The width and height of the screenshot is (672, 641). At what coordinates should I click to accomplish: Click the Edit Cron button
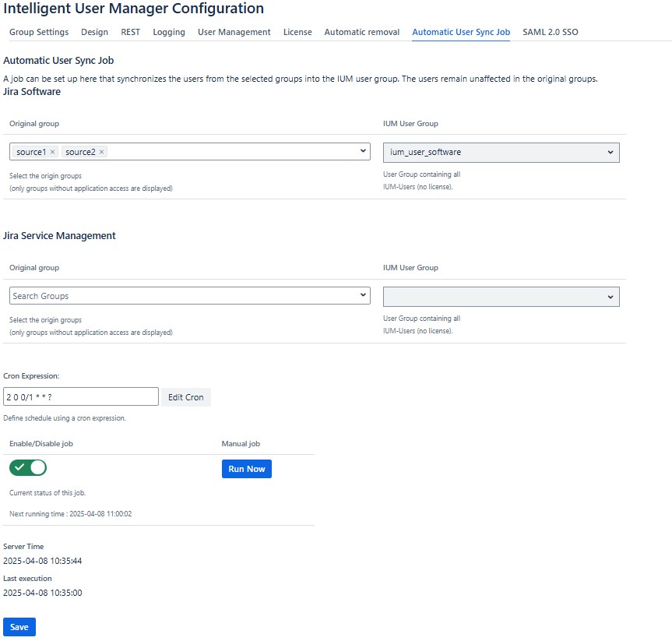click(185, 397)
